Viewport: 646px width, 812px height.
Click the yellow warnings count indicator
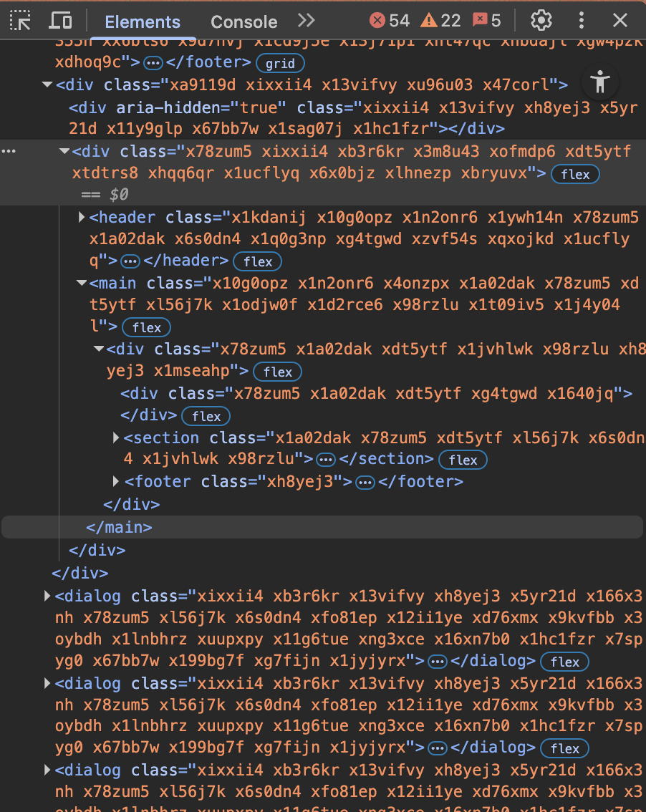pos(440,20)
